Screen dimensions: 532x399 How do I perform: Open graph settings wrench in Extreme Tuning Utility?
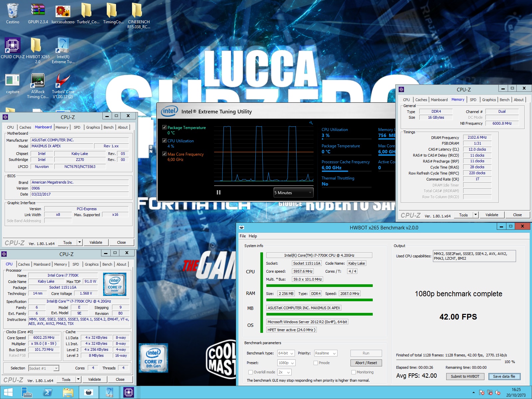(x=311, y=123)
